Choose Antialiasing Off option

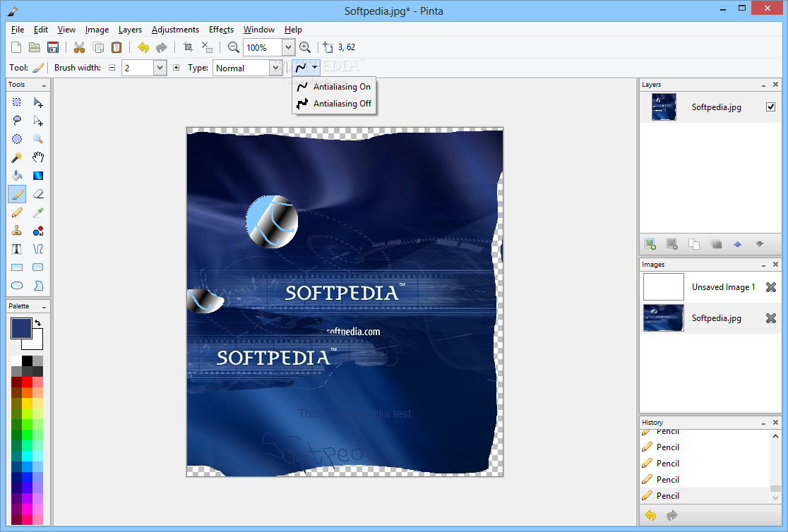coord(334,104)
